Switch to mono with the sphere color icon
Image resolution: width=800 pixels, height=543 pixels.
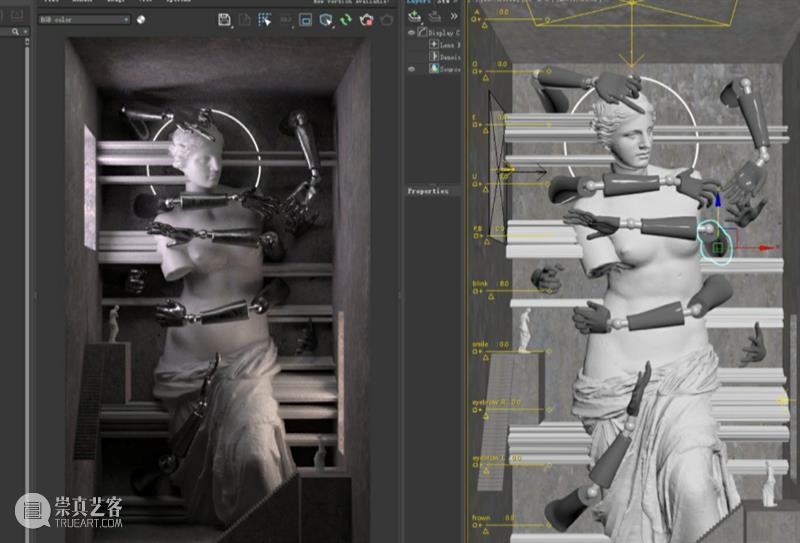click(141, 19)
